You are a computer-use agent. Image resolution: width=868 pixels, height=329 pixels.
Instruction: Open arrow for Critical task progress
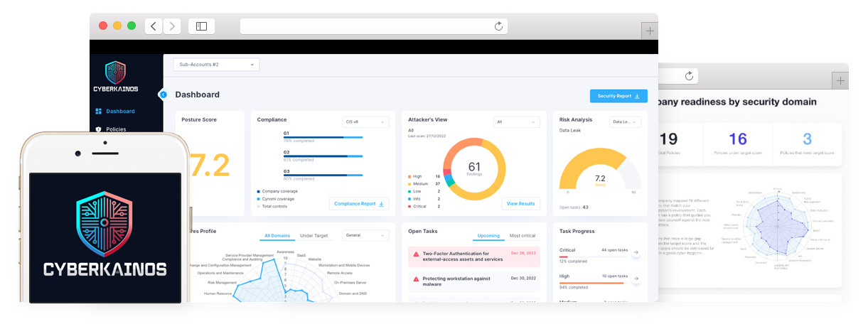[636, 252]
